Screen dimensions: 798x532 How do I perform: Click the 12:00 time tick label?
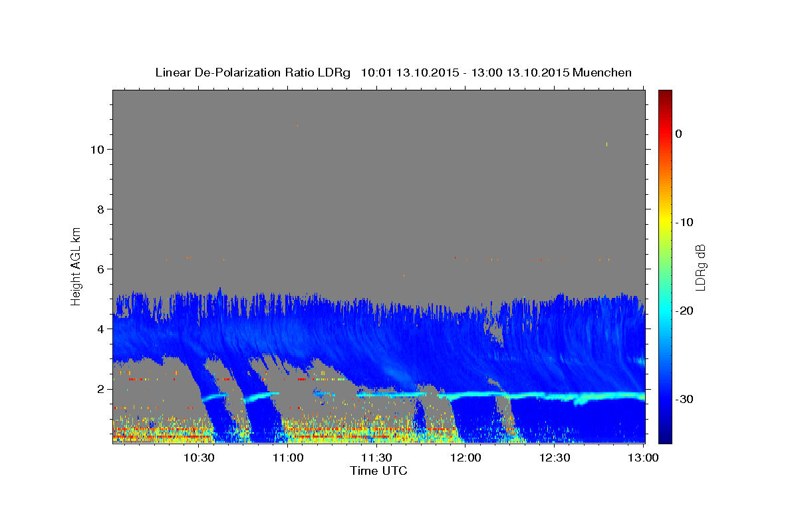(x=465, y=458)
